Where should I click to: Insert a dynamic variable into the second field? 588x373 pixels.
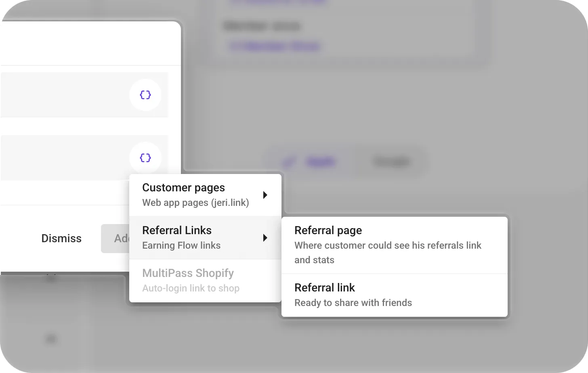pos(145,157)
